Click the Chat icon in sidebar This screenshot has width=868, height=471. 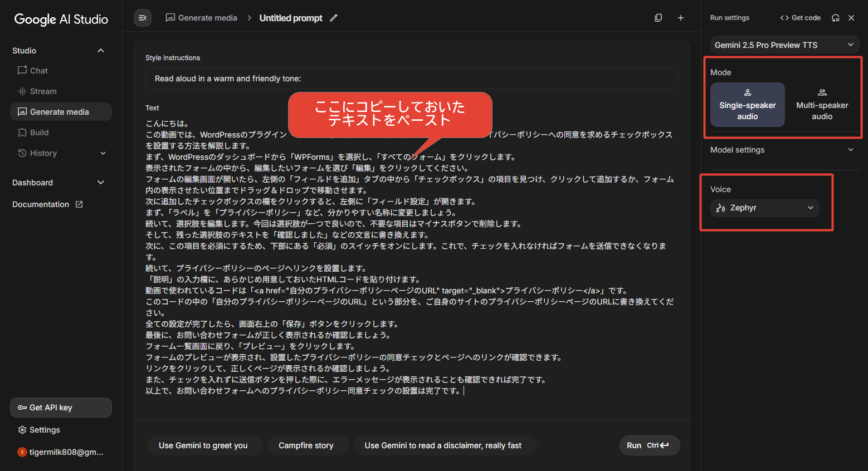pos(22,71)
